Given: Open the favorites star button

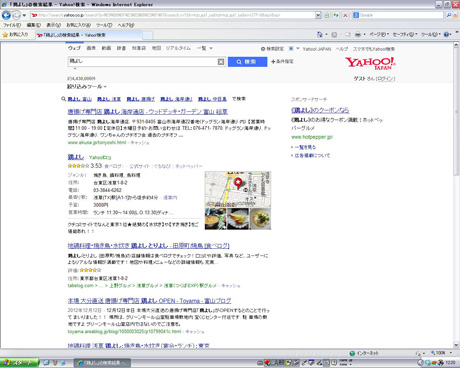Looking at the screenshot, I should 16,34.
